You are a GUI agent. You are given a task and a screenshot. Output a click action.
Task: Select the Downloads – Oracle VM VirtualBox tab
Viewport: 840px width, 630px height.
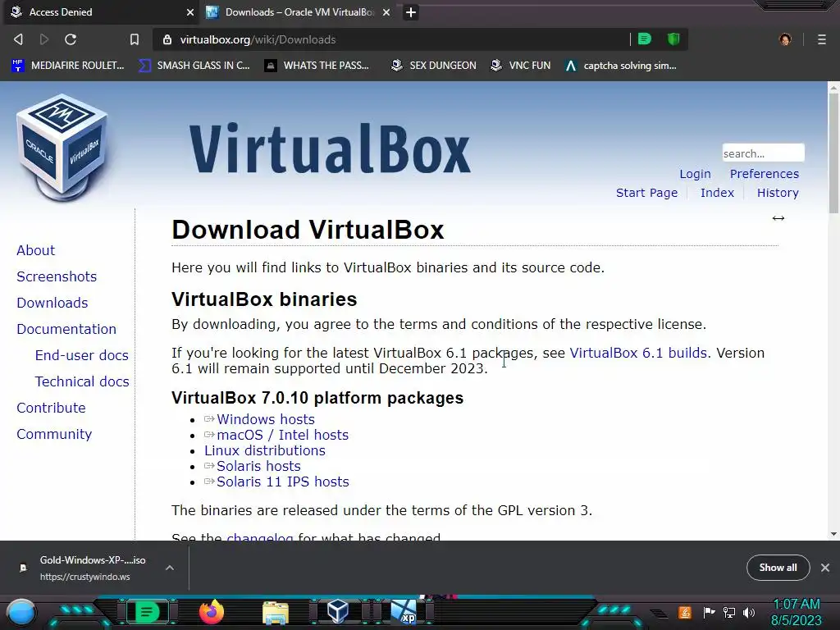tap(299, 12)
